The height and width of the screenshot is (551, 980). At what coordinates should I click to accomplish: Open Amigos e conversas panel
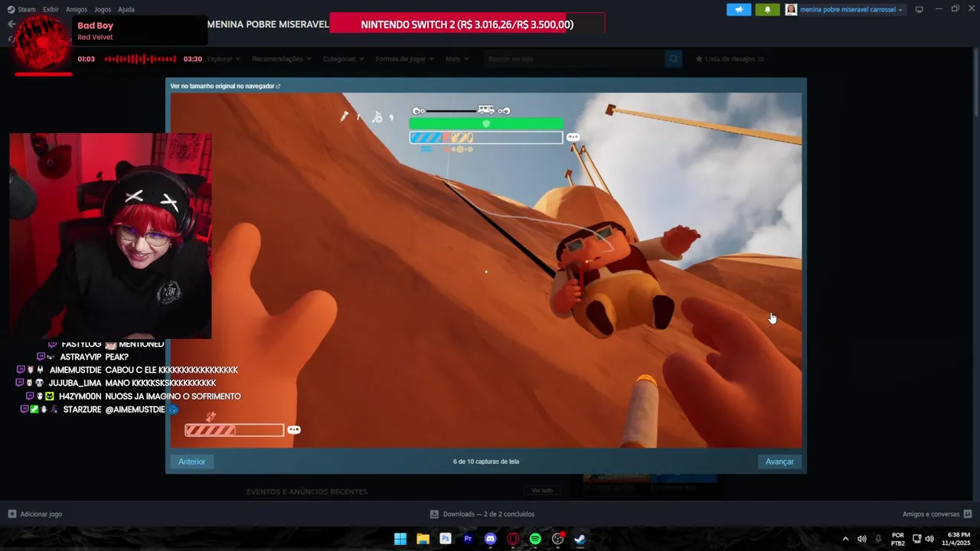coord(937,514)
